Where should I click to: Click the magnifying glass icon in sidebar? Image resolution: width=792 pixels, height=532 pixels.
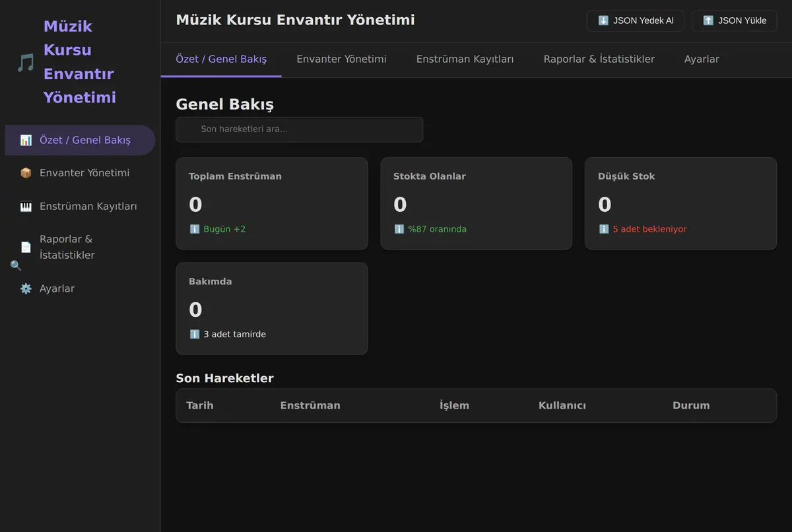(x=16, y=265)
